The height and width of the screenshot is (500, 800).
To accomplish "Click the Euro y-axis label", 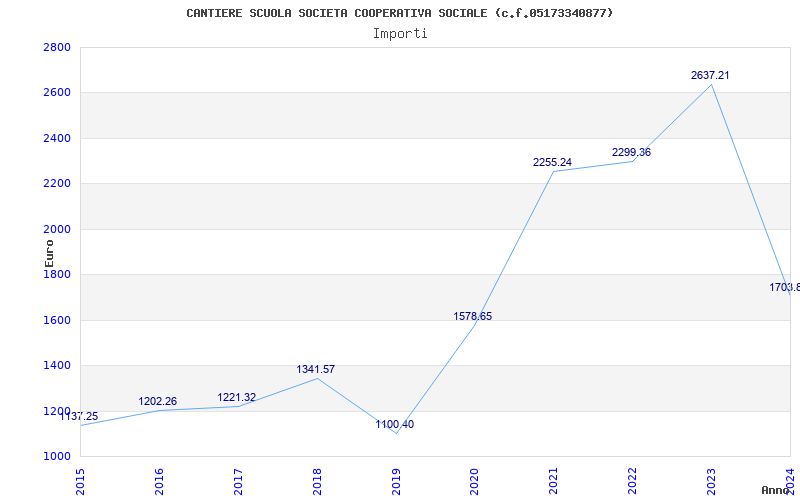I will pyautogui.click(x=49, y=254).
